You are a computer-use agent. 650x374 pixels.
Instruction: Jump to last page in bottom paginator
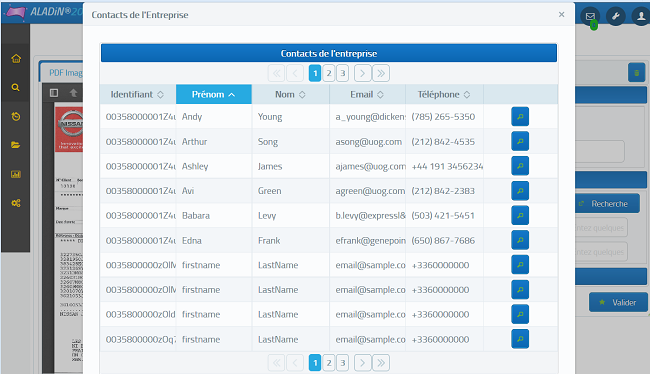click(381, 363)
